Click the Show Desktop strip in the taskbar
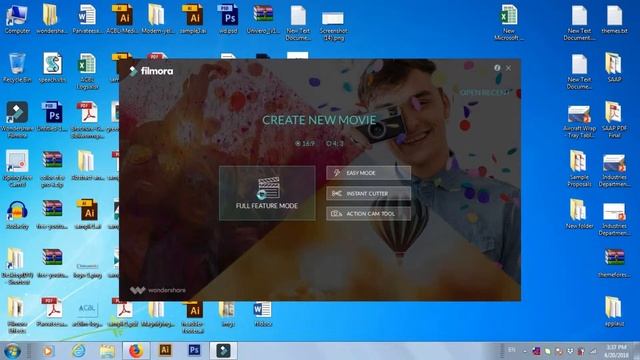This screenshot has width=640, height=360. (637, 351)
